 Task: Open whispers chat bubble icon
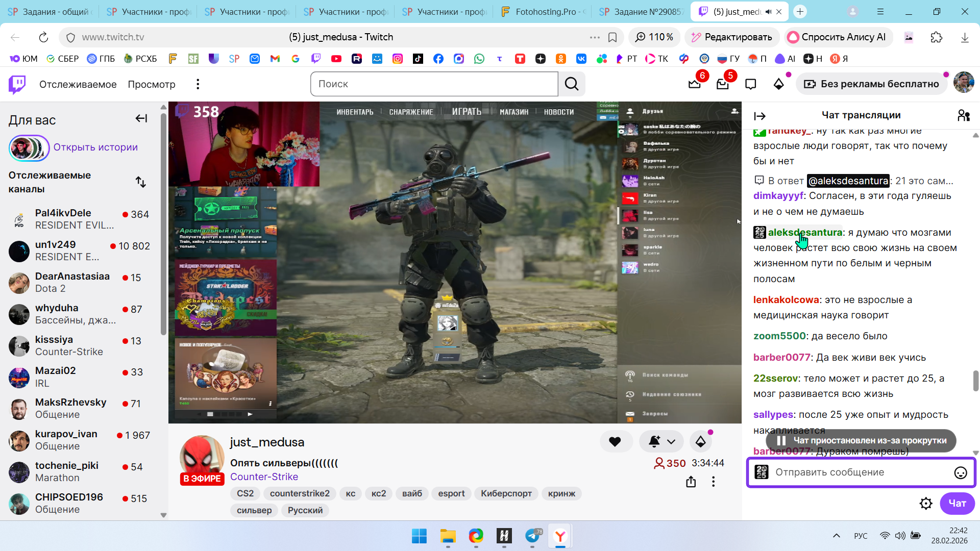[750, 84]
